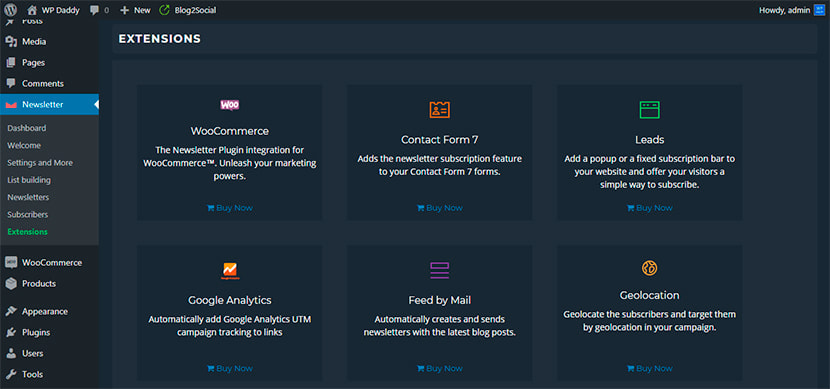
Task: Click the Google Analytics chart icon
Action: [x=230, y=270]
